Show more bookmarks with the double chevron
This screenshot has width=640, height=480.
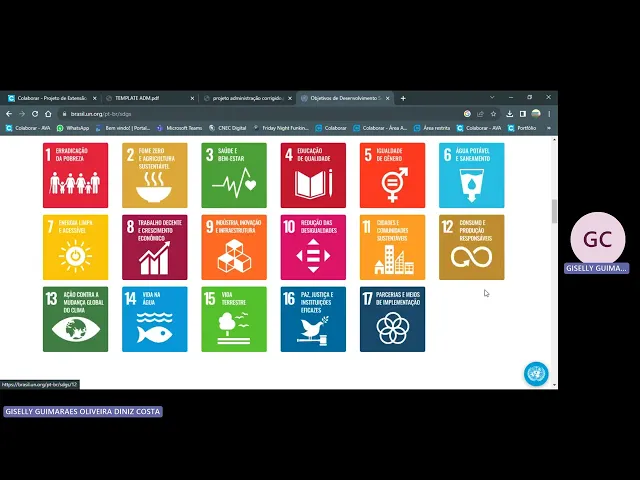coord(549,128)
